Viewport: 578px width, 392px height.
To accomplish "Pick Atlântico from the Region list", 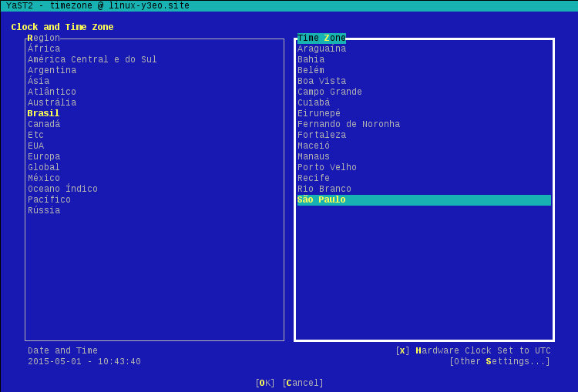I will 52,92.
